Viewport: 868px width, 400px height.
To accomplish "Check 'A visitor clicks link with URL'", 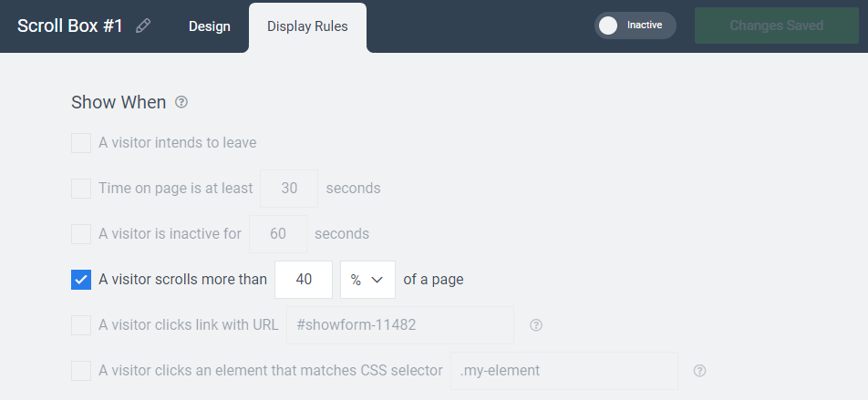I will pyautogui.click(x=81, y=325).
